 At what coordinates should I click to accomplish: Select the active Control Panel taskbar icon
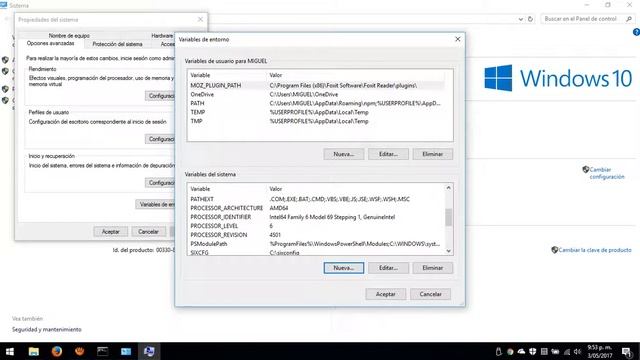click(x=149, y=351)
